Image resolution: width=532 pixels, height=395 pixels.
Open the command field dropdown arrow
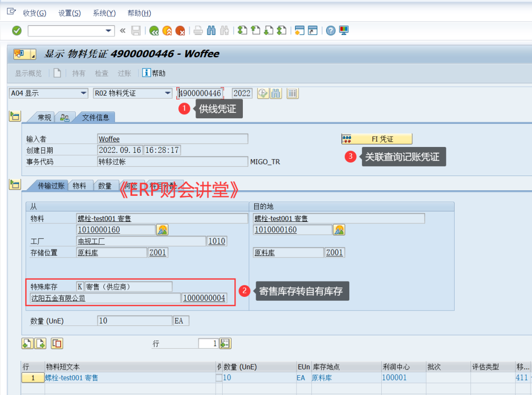pyautogui.click(x=109, y=31)
